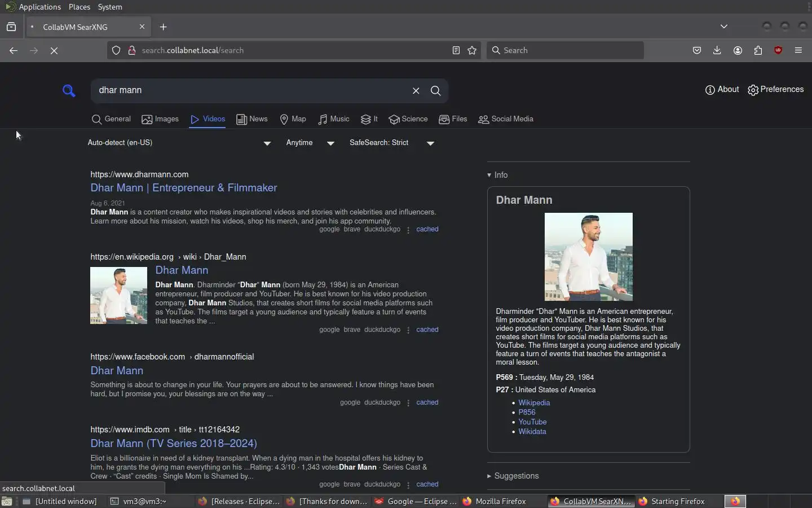This screenshot has height=508, width=812.
Task: Switch to the Music category
Action: click(334, 119)
